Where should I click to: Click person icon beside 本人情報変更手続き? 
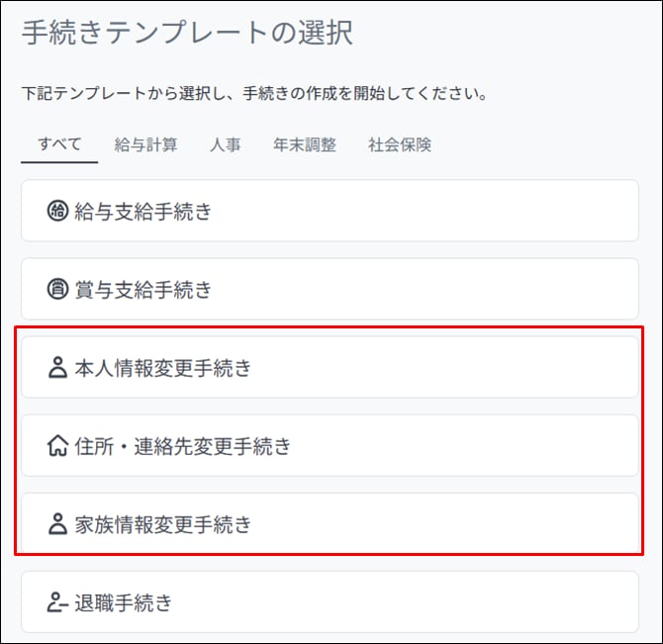(57, 367)
